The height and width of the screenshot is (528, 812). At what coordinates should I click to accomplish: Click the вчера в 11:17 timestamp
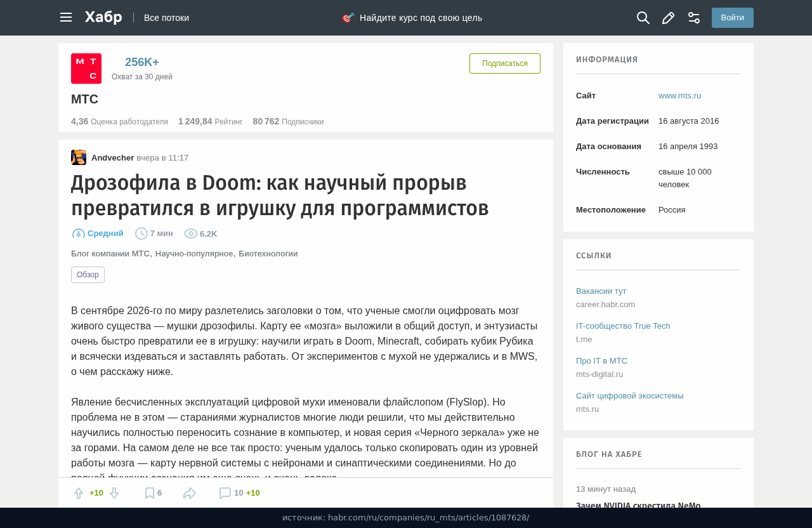(x=162, y=157)
